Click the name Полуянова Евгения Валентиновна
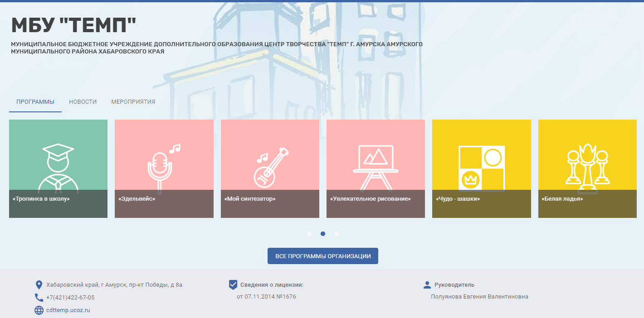 479,297
